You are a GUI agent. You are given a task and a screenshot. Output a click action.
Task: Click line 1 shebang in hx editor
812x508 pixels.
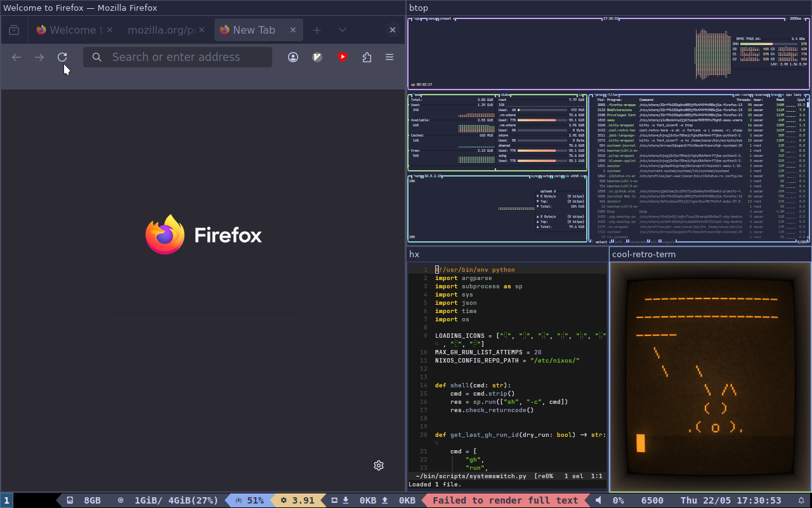475,269
